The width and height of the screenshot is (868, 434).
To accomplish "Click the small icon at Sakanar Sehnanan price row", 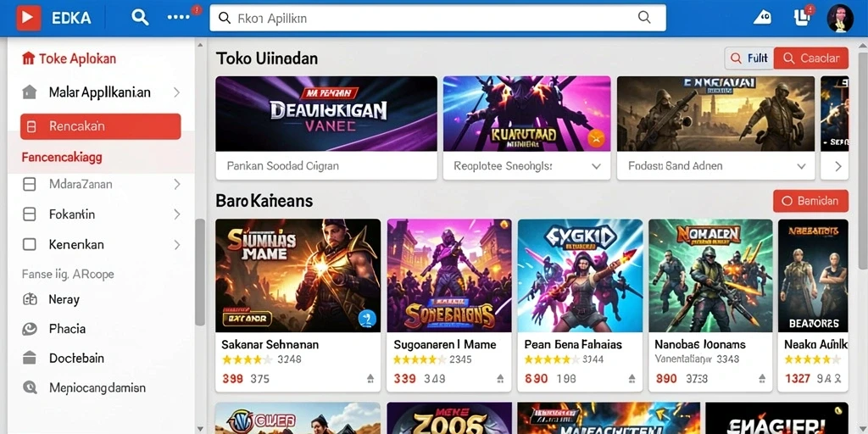I will click(370, 379).
